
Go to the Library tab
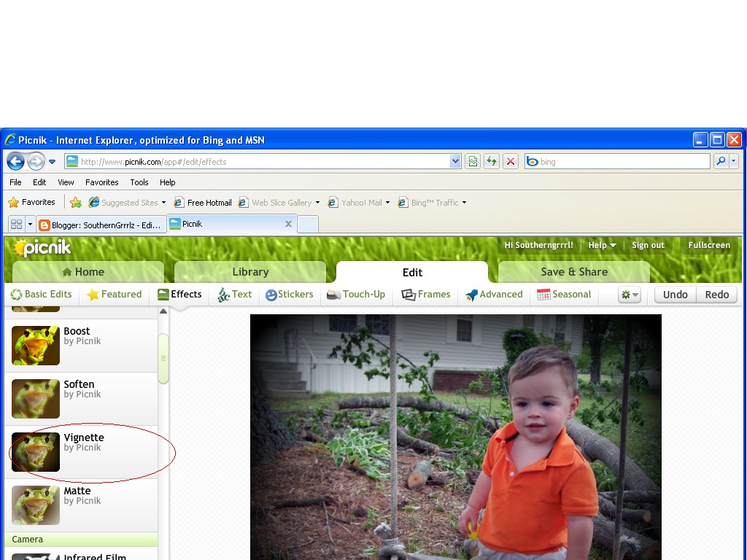251,272
